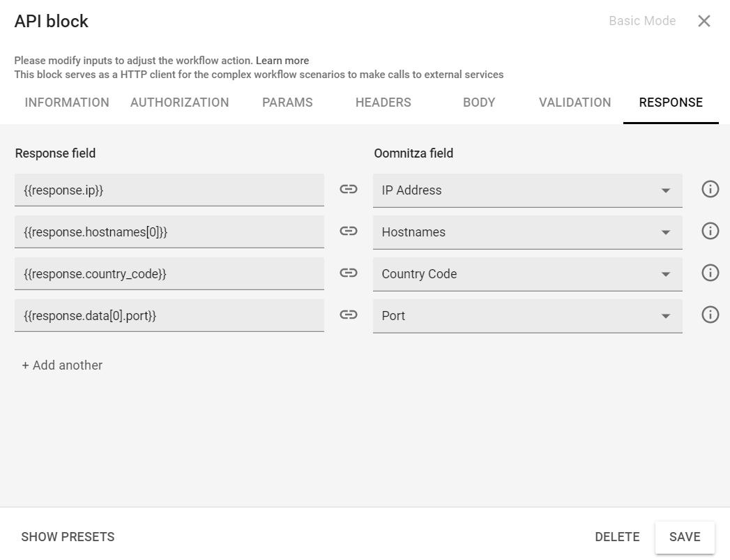
Task: Expand the Port Oomnitza field dropdown
Action: click(x=666, y=315)
